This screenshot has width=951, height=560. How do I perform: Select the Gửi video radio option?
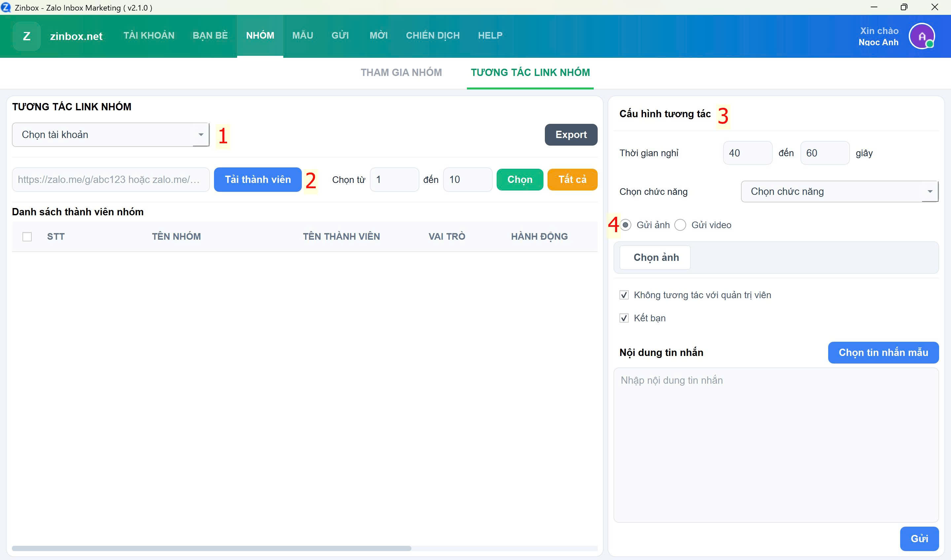pos(680,225)
